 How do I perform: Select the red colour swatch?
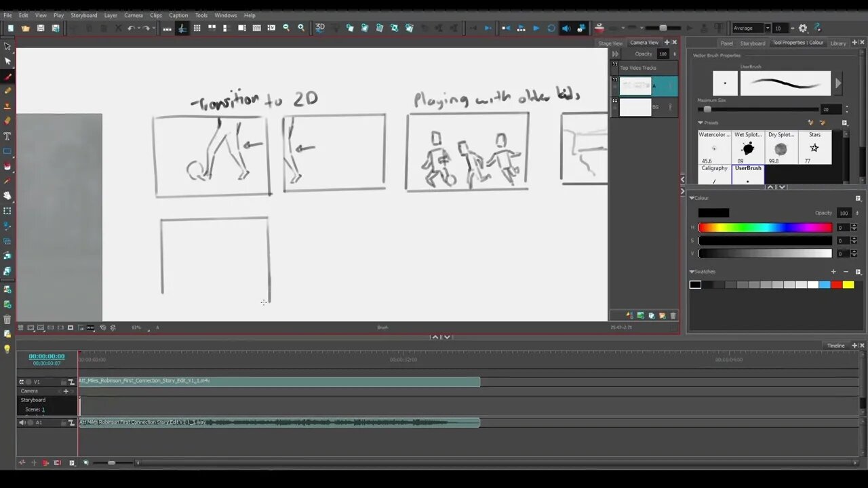tap(836, 285)
